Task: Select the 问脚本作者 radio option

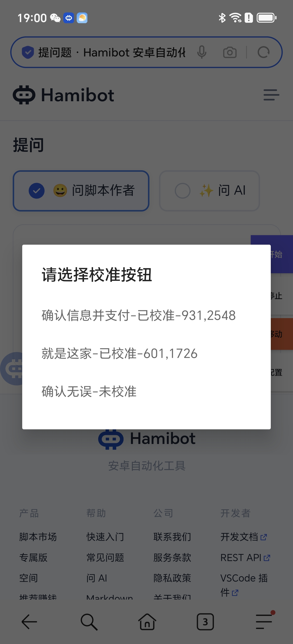Action: tap(81, 191)
